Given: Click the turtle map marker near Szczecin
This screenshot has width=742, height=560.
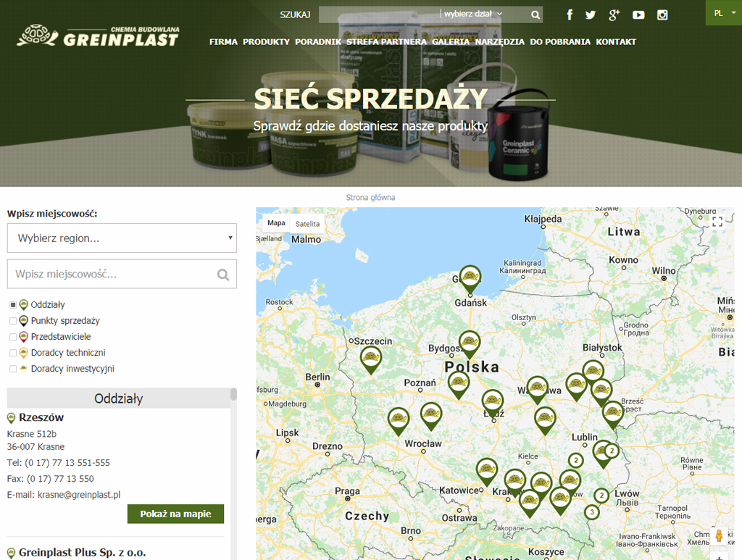Looking at the screenshot, I should pos(371,357).
